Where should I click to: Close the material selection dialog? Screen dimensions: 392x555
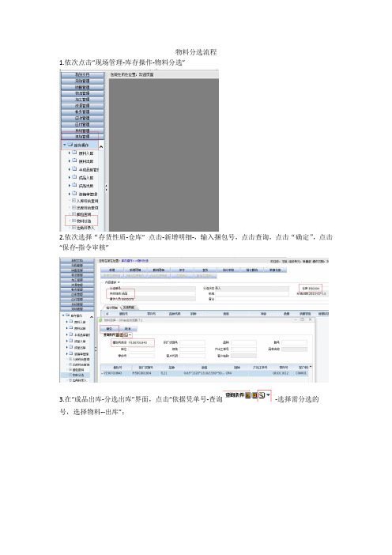click(311, 319)
